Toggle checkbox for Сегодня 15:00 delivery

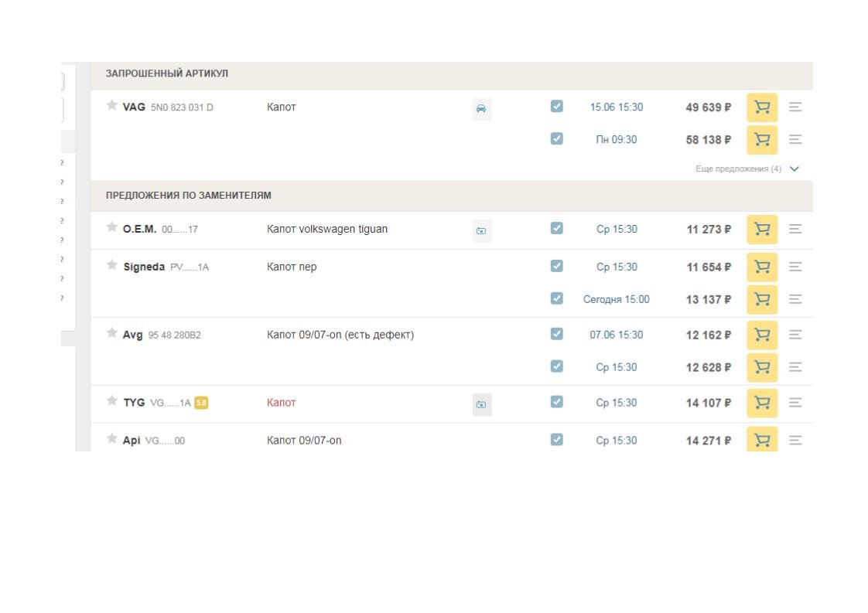557,298
